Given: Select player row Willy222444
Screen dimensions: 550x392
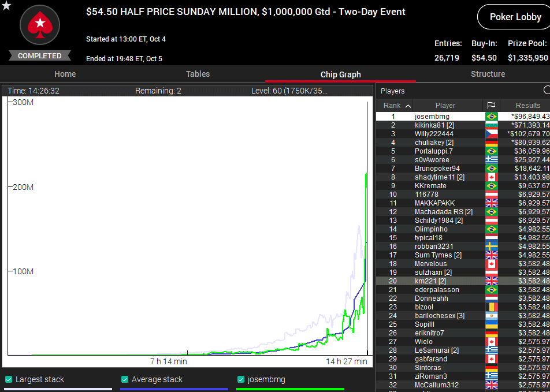Looking at the screenshot, I should pyautogui.click(x=463, y=134).
